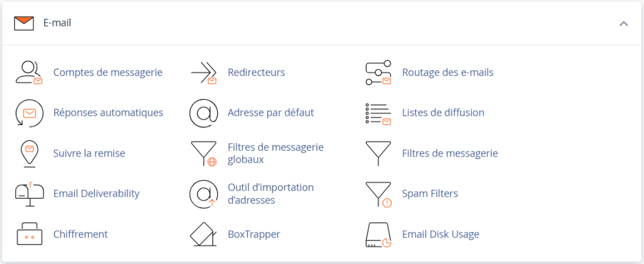Open the Filtres de messagerie link
The image size is (644, 264).
[450, 153]
